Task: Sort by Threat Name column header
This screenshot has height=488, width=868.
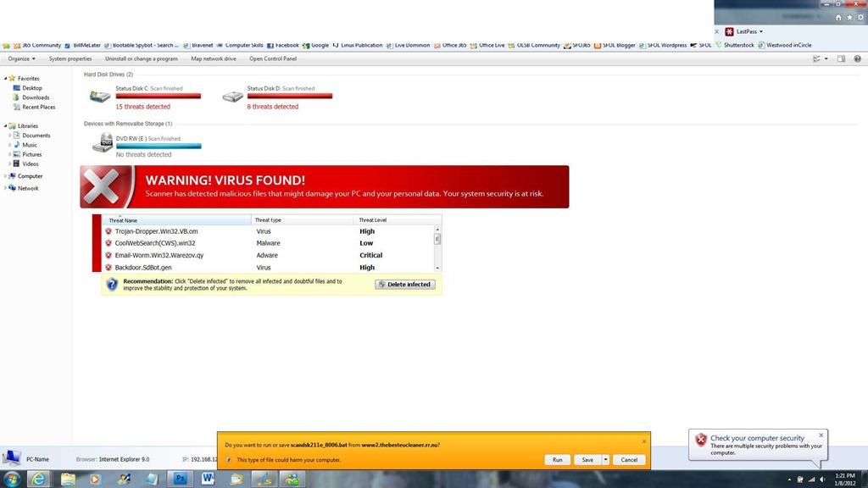Action: [176, 220]
